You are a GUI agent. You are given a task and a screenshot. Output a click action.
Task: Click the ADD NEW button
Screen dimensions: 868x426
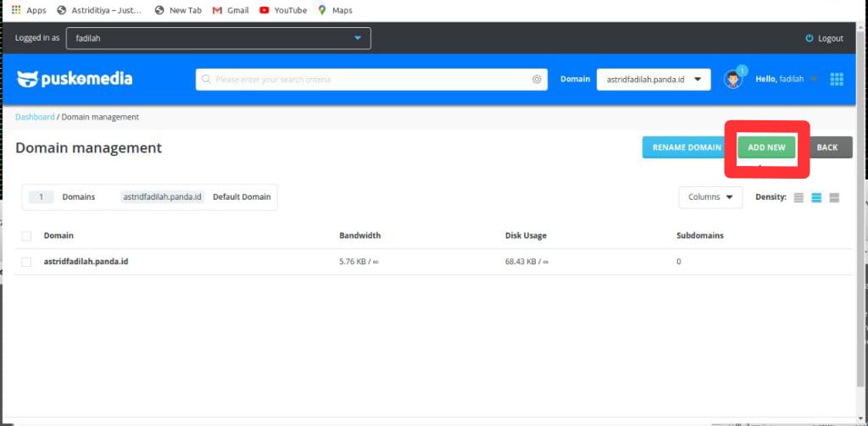pyautogui.click(x=766, y=147)
